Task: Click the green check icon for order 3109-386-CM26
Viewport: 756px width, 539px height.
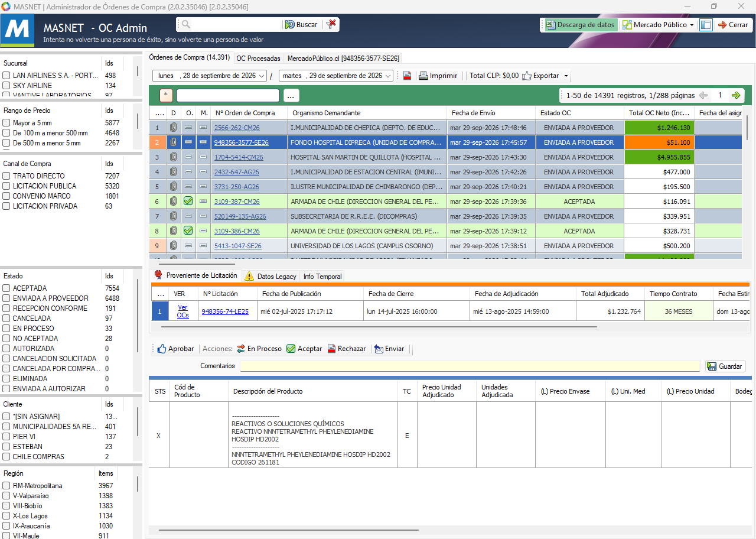Action: pyautogui.click(x=188, y=230)
